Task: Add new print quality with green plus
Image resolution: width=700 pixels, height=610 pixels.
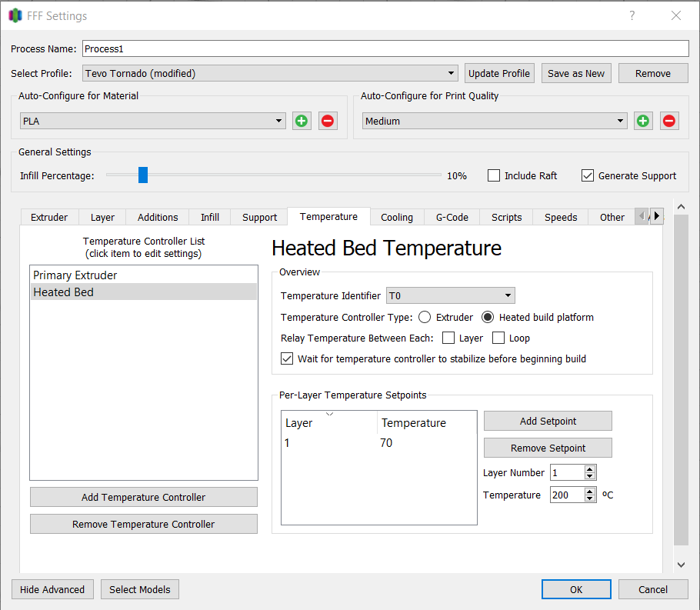Action: 643,121
